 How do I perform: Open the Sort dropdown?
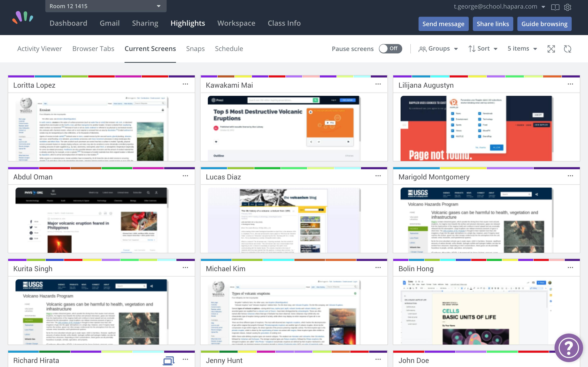tap(483, 49)
